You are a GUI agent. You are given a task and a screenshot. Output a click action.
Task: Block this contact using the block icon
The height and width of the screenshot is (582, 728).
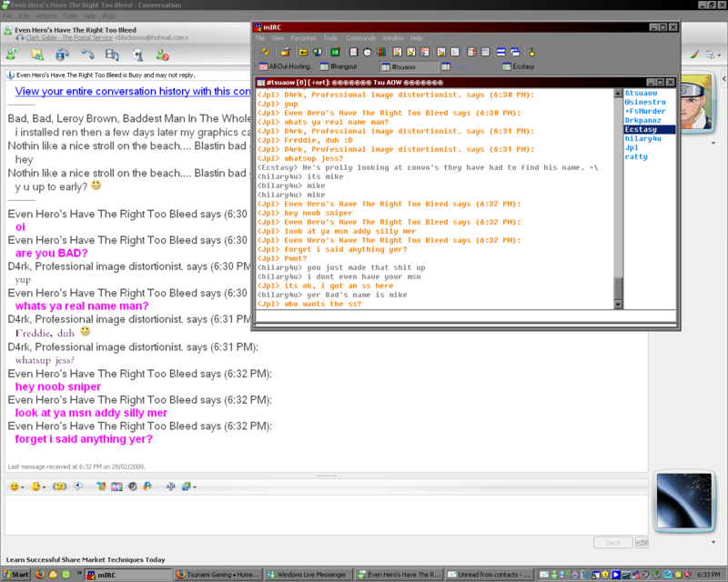tap(162, 55)
